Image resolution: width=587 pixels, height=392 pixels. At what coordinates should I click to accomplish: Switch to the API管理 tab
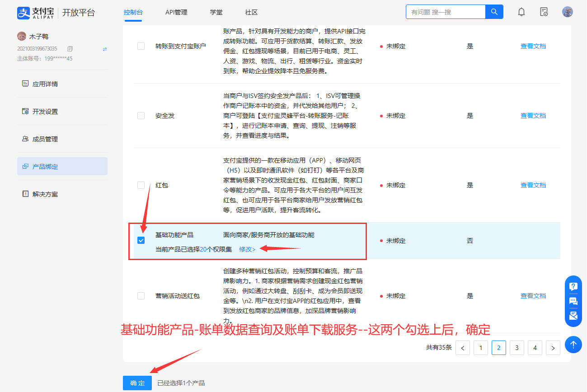(176, 12)
